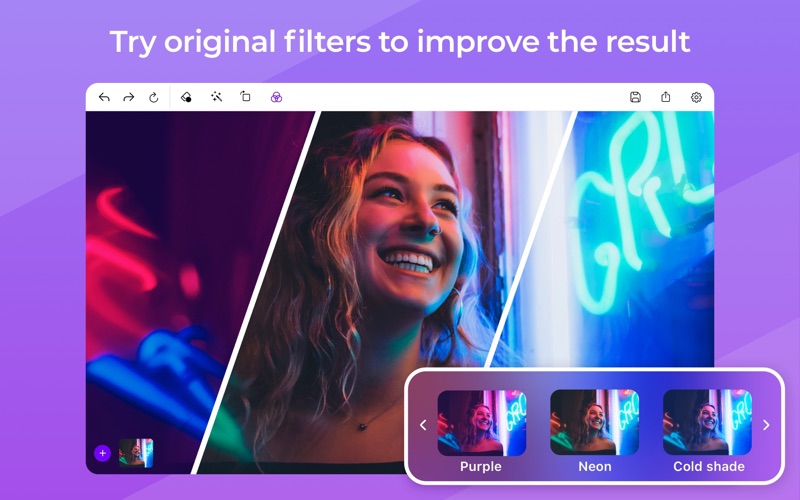800x500 pixels.
Task: Click the purple plus add photo button
Action: (103, 453)
